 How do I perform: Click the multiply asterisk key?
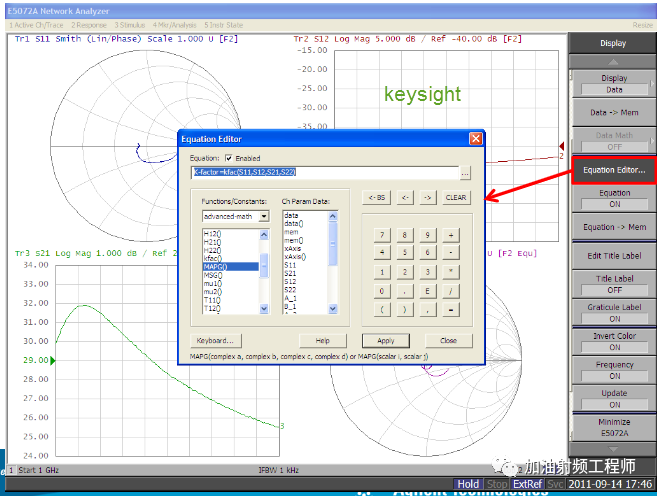point(450,272)
